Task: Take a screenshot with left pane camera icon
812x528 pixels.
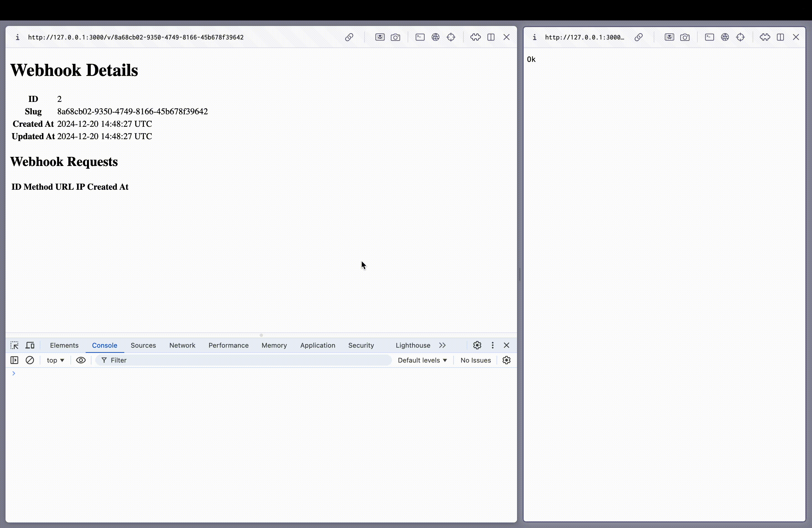Action: [396, 37]
